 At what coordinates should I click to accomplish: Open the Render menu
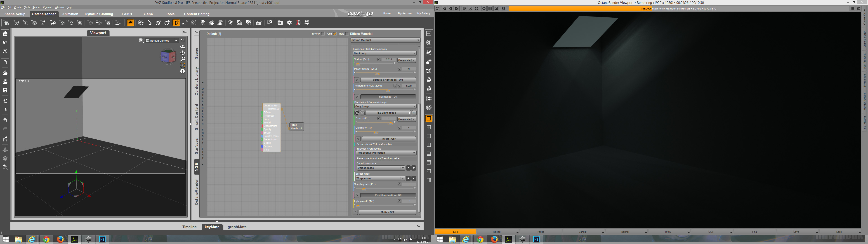pos(36,7)
